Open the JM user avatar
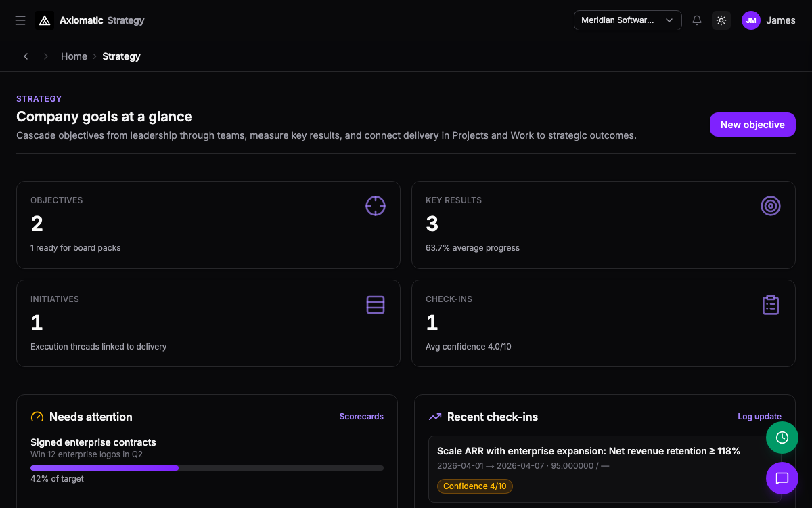This screenshot has width=812, height=508. pyautogui.click(x=751, y=20)
